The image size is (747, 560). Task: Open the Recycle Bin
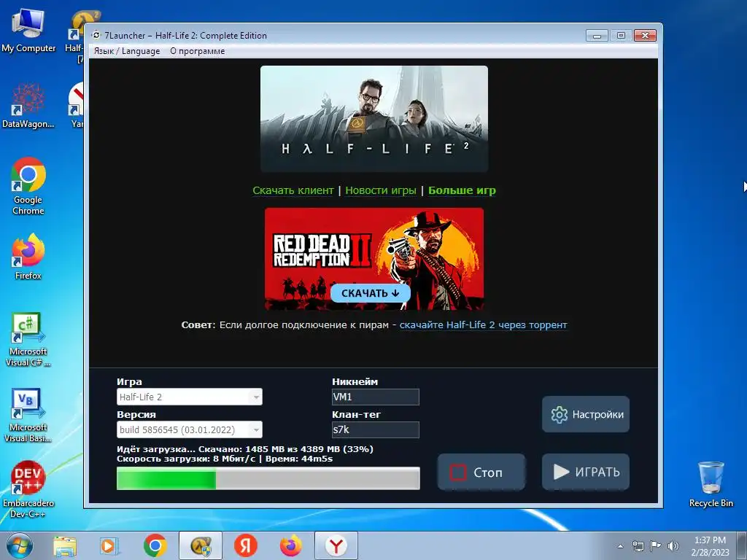[711, 484]
